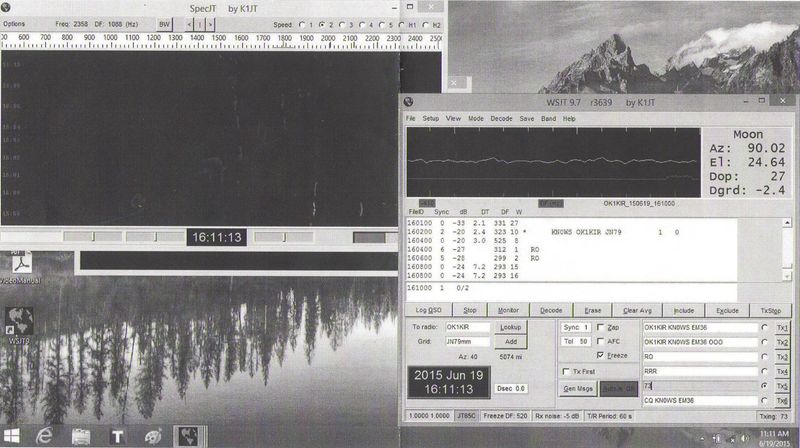The width and height of the screenshot is (800, 448).
Task: Click the Add button next to Grid
Action: [510, 341]
